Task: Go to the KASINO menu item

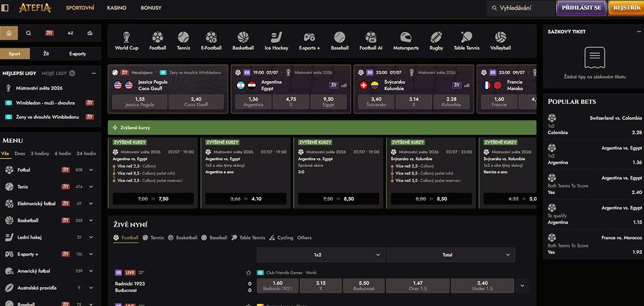Action: click(116, 8)
